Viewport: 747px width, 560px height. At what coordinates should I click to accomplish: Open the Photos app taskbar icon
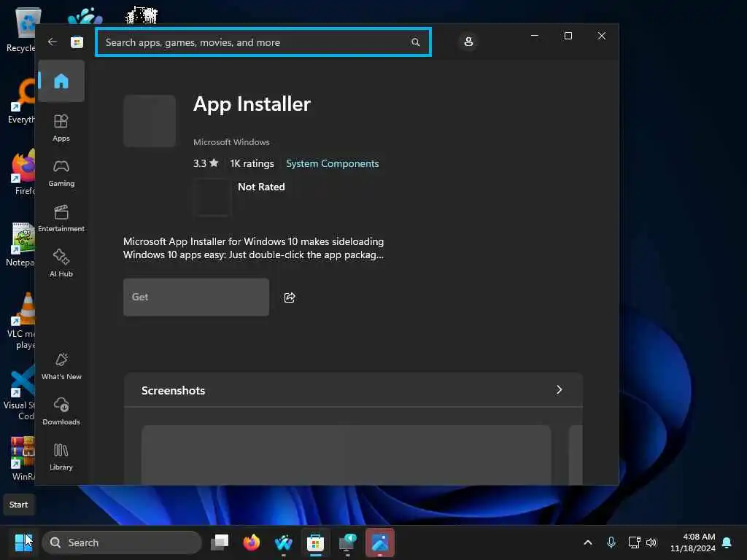379,542
